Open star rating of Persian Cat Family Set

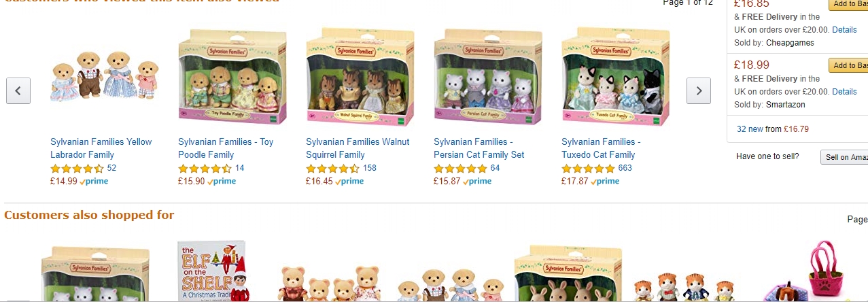click(461, 169)
